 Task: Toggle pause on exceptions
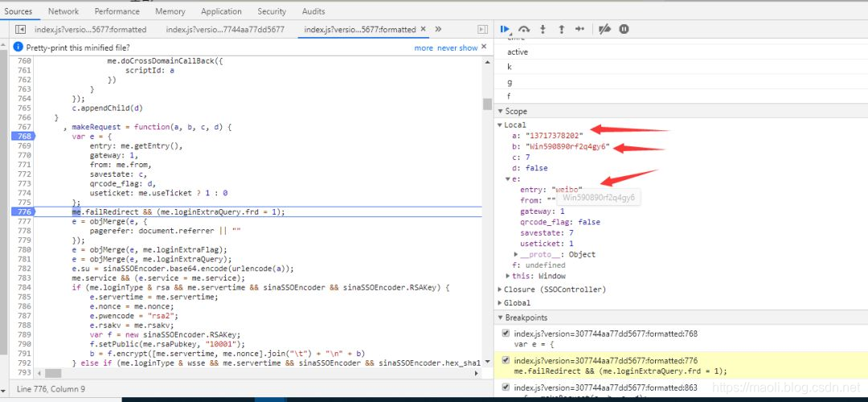pyautogui.click(x=624, y=30)
